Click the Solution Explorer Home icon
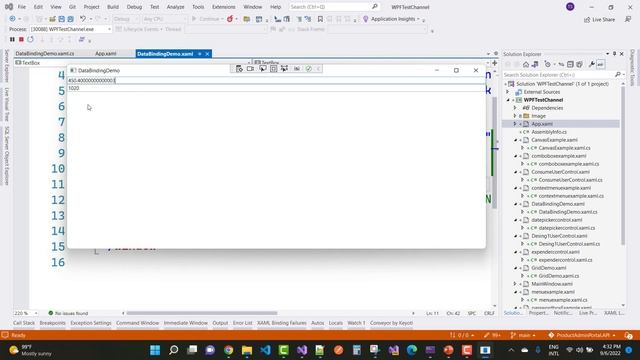Screen dimensions: 640x360 click(x=526, y=64)
